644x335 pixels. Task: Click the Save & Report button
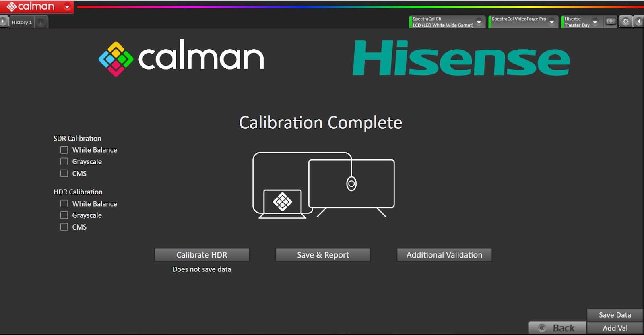coord(323,255)
